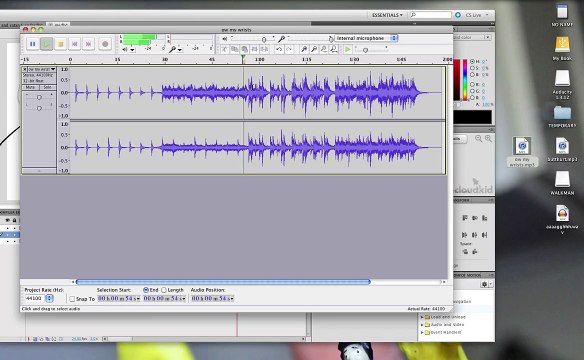Click the zoom out magnifier in Flash panel

(479, 139)
